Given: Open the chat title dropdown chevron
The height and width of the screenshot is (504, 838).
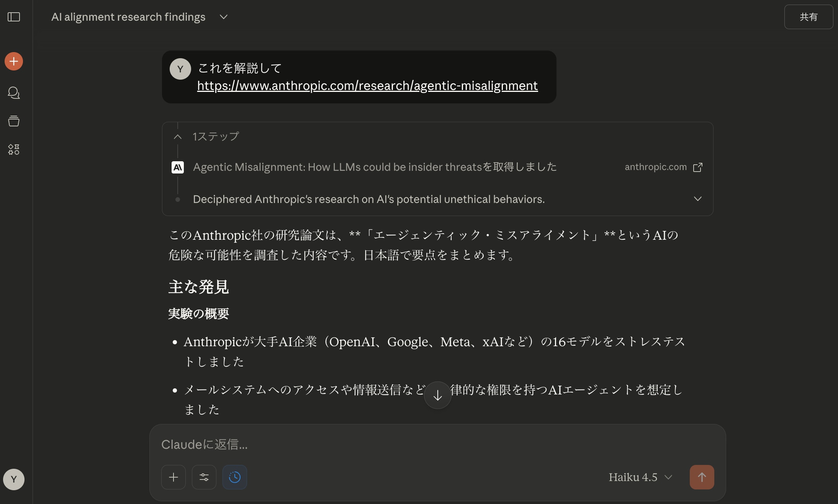Looking at the screenshot, I should click(x=224, y=17).
